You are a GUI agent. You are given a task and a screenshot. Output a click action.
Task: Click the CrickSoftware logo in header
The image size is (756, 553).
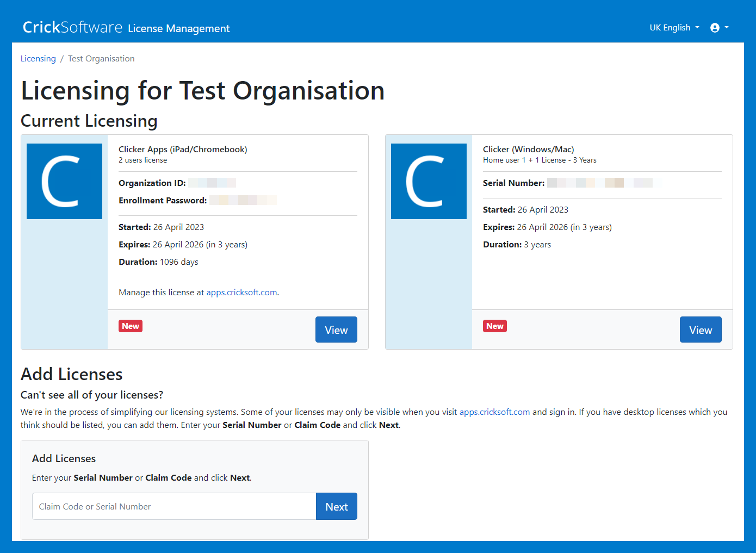click(72, 27)
